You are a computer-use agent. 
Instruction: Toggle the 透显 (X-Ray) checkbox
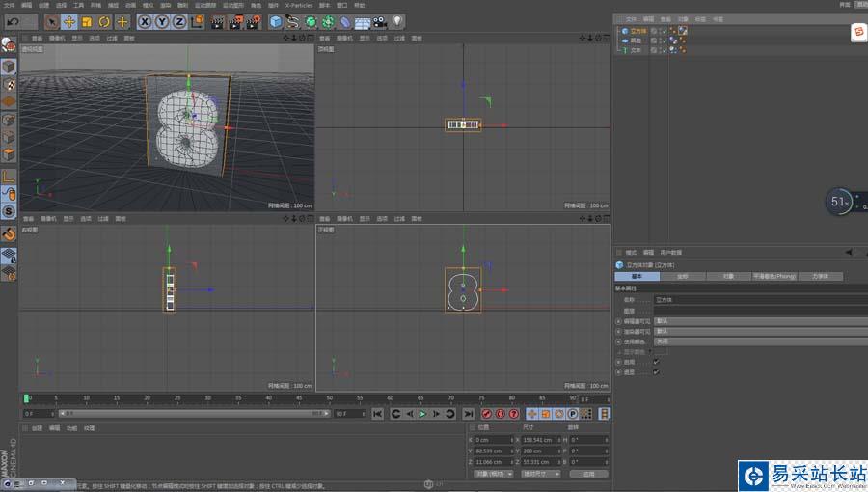point(656,371)
